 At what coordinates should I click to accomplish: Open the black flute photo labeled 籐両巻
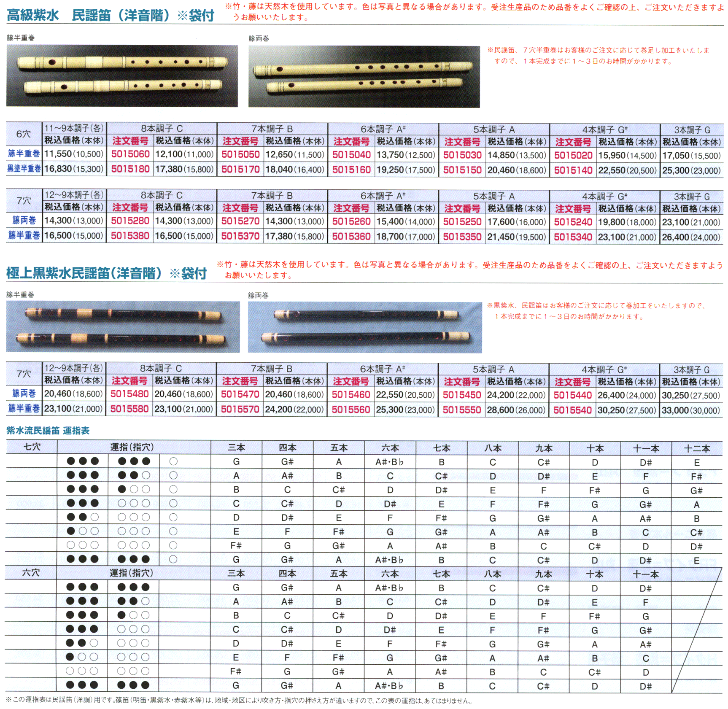[x=365, y=327]
